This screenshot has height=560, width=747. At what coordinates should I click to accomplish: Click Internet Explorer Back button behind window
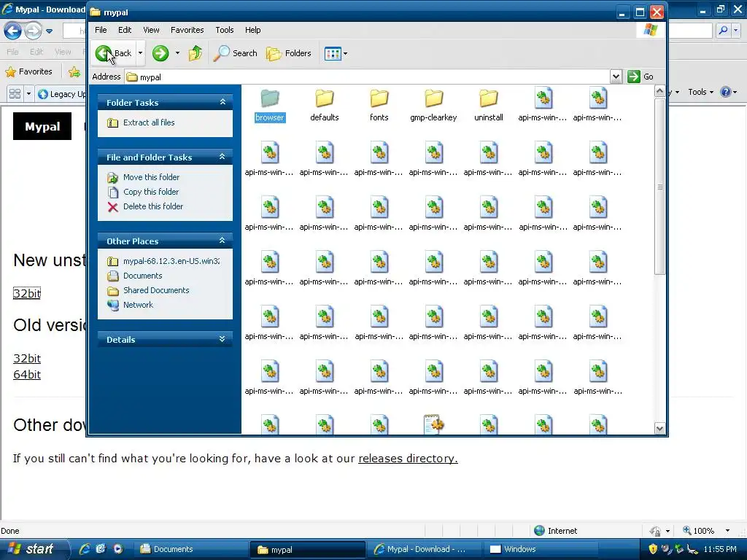click(12, 31)
